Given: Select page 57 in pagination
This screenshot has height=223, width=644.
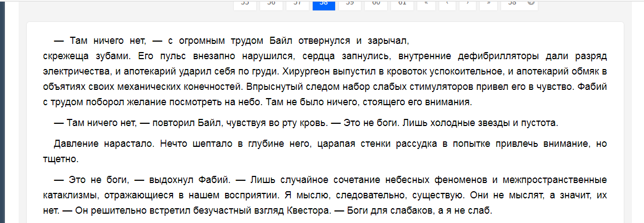Looking at the screenshot, I should (x=297, y=3).
